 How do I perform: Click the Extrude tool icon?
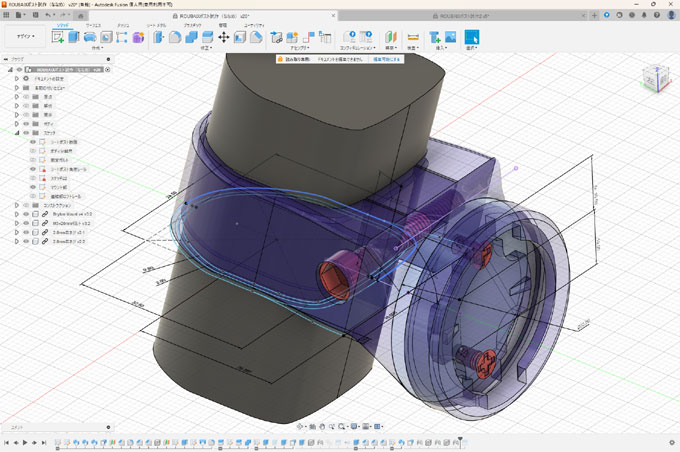pyautogui.click(x=74, y=37)
